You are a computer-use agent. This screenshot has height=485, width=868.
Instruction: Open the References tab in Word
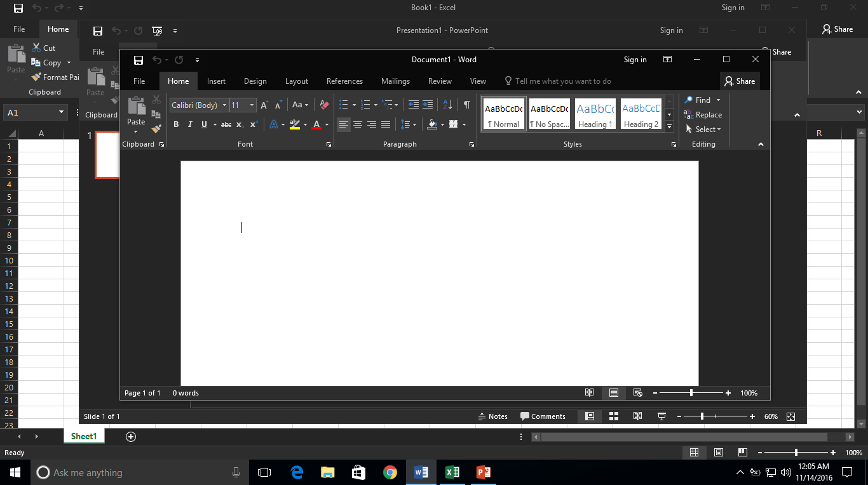(344, 81)
